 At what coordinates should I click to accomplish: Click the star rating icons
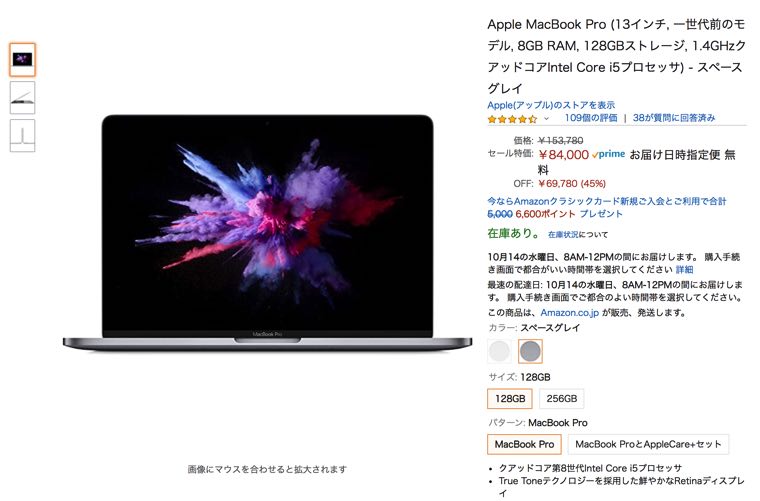(512, 119)
